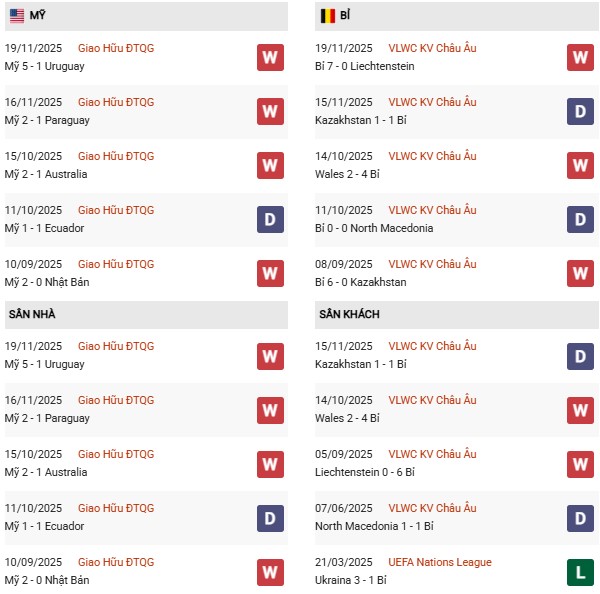The image size is (600, 594).
Task: Open the UEFA Nations League link
Action: [x=440, y=562]
